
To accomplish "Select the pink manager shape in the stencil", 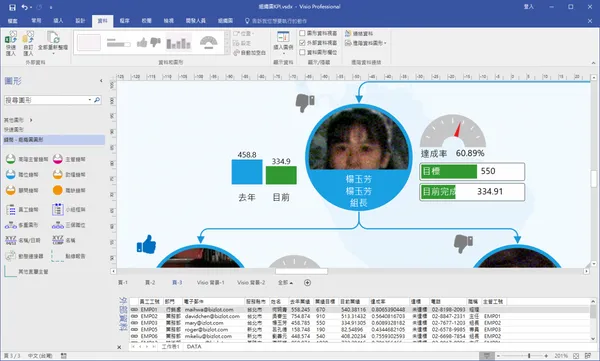I will click(57, 159).
